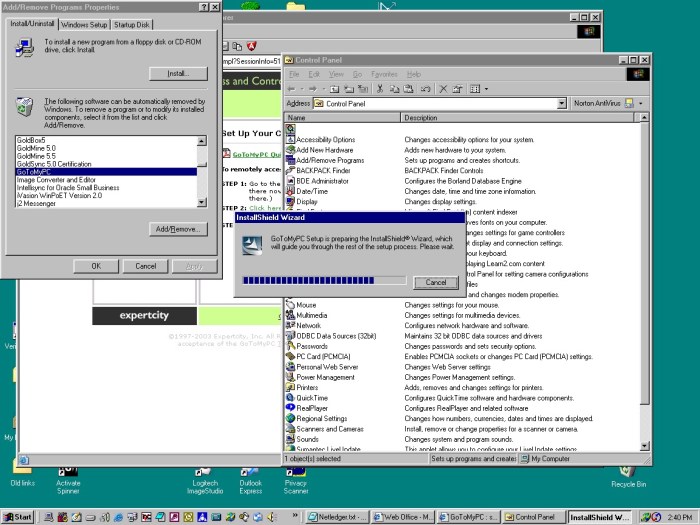Click the Back arrow in Control Panel toolbar
Image resolution: width=700 pixels, height=525 pixels.
292,89
